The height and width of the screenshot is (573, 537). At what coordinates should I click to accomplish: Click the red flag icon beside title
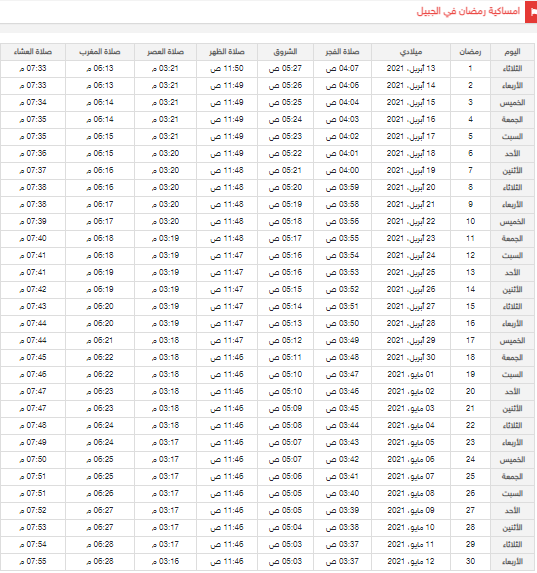point(531,12)
